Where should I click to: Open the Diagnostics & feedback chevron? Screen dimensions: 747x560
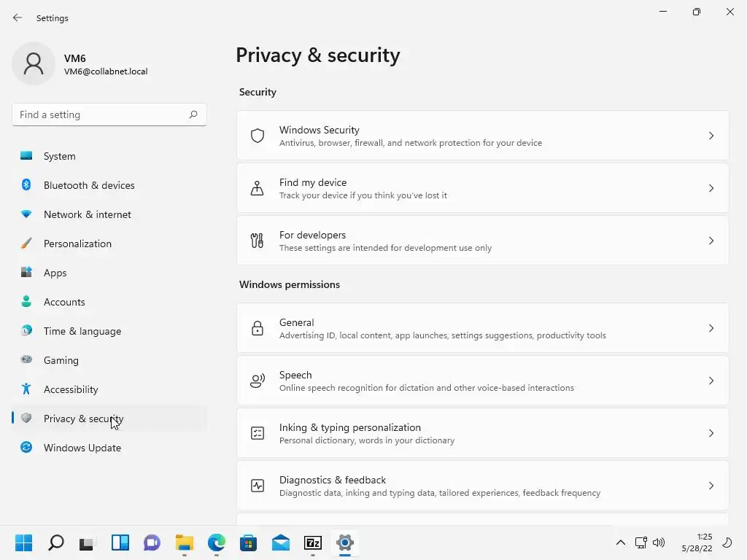711,486
